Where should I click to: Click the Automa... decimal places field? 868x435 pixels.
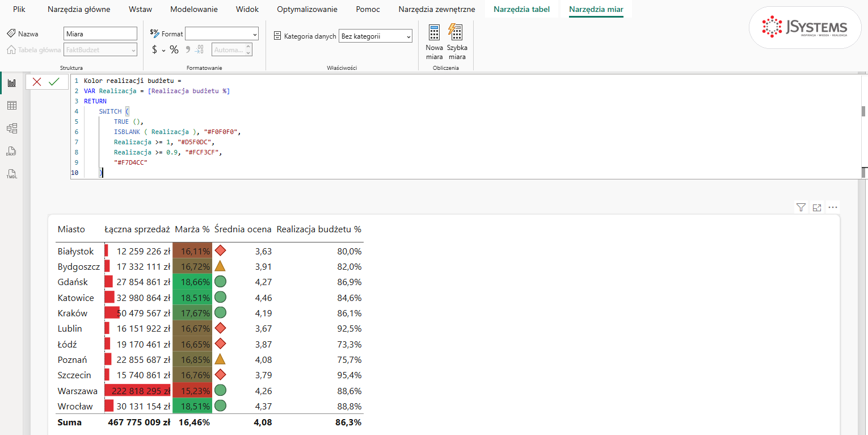232,50
